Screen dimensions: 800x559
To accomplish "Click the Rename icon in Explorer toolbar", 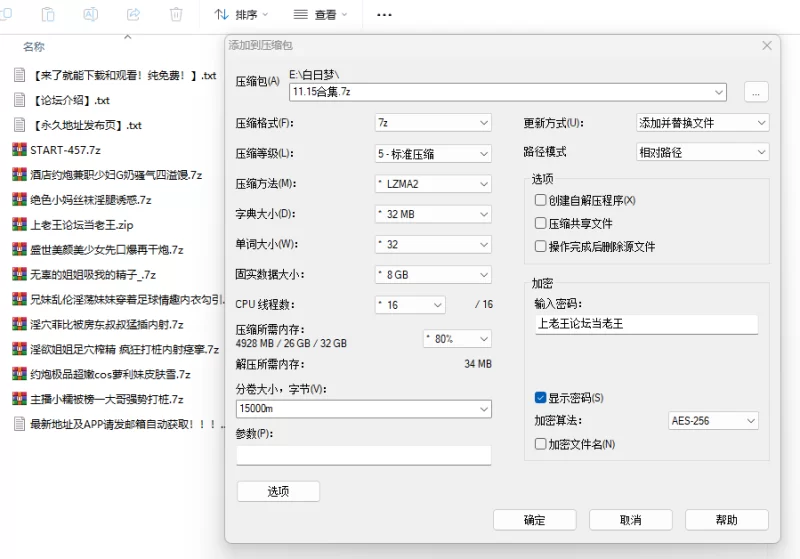I will (x=91, y=15).
